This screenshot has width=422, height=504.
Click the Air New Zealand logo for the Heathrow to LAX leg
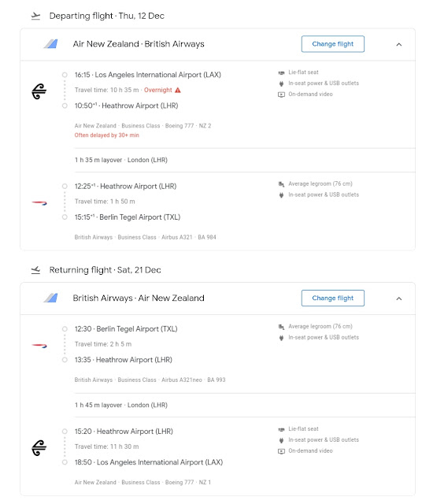(x=39, y=448)
